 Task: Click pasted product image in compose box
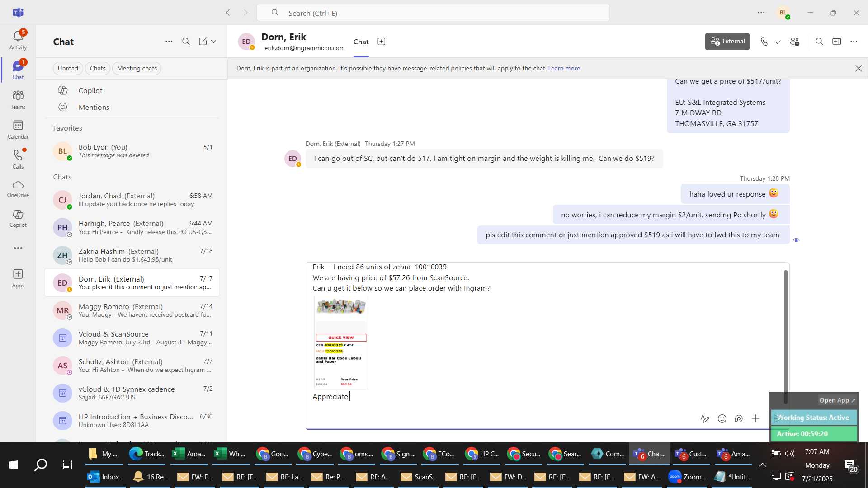click(x=340, y=343)
